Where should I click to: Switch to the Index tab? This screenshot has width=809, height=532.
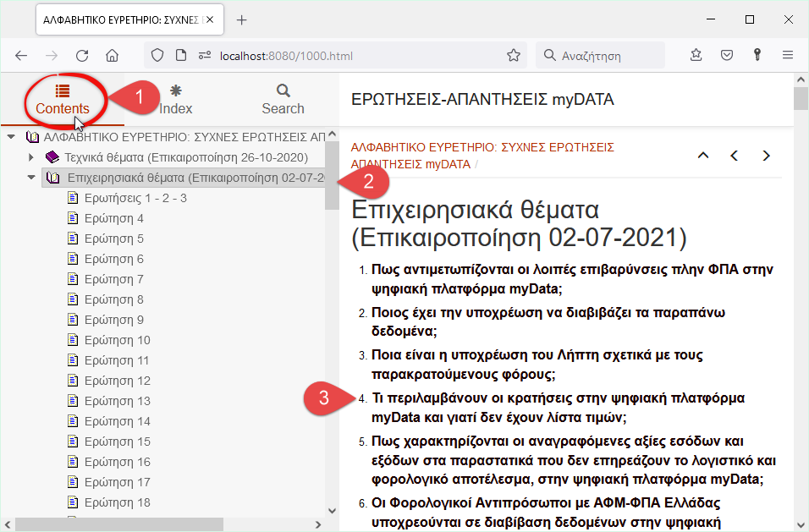(x=175, y=100)
